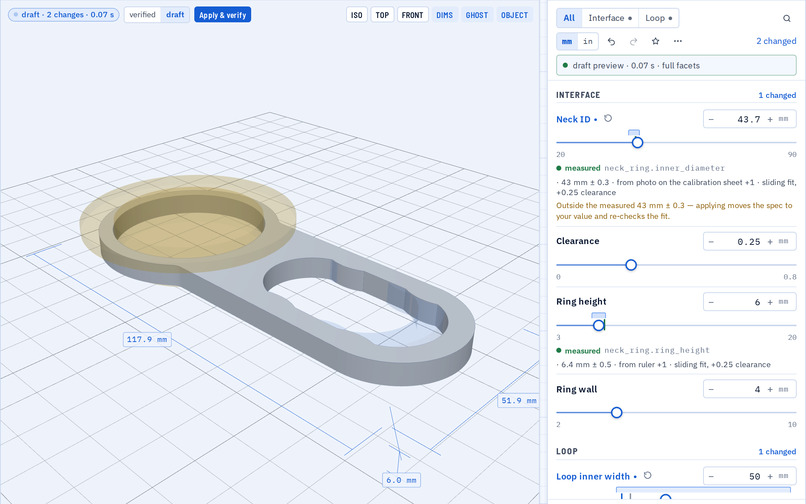Decrease Ring wall with the minus stepper

pyautogui.click(x=711, y=389)
